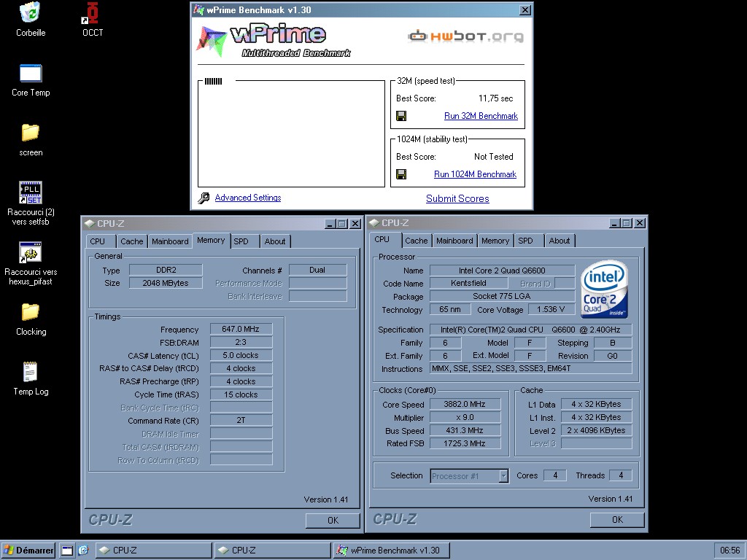The height and width of the screenshot is (560, 747).
Task: Click the Intel Core 2 Quad logo
Action: click(604, 289)
